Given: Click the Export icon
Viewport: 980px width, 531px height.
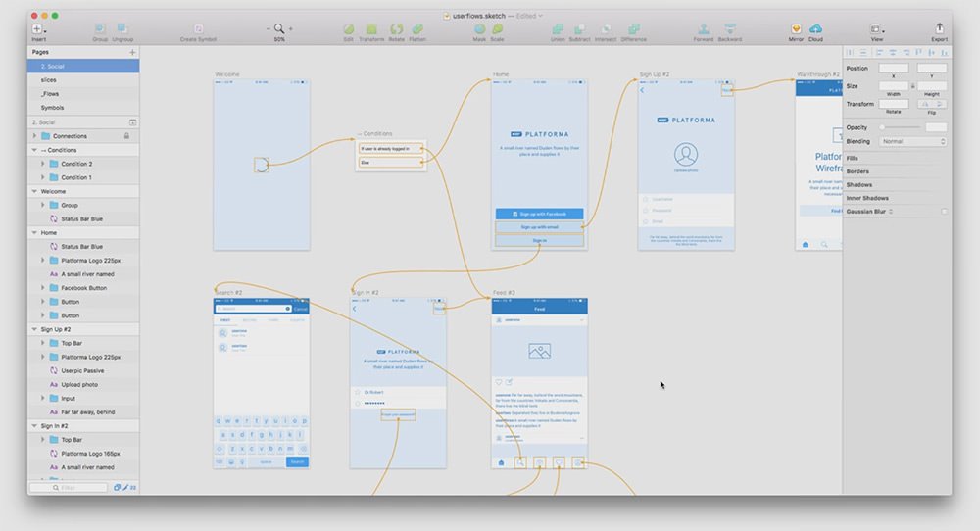Looking at the screenshot, I should (939, 28).
